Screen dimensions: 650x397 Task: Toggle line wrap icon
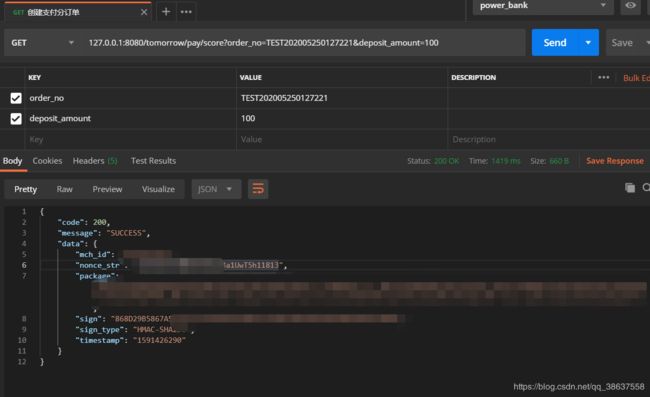coord(258,189)
